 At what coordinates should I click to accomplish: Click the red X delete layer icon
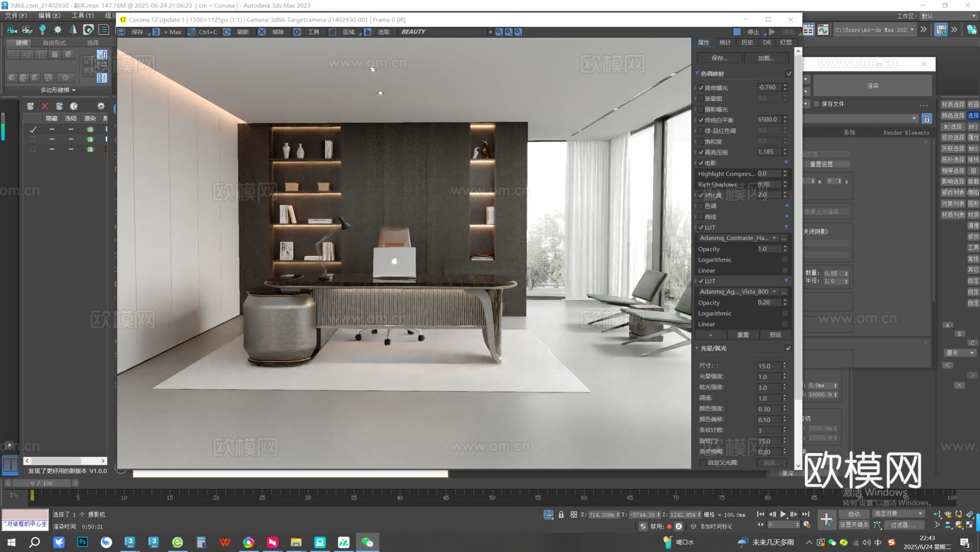(45, 106)
